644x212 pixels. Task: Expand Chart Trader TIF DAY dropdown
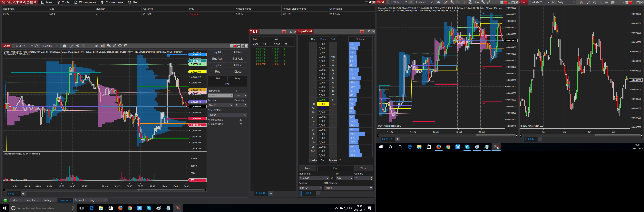point(241,95)
